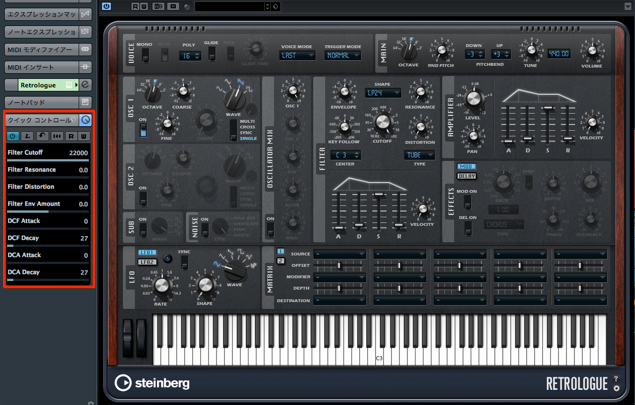
Task: Toggle the plugin activate power button in top toolbar
Action: pyautogui.click(x=107, y=6)
